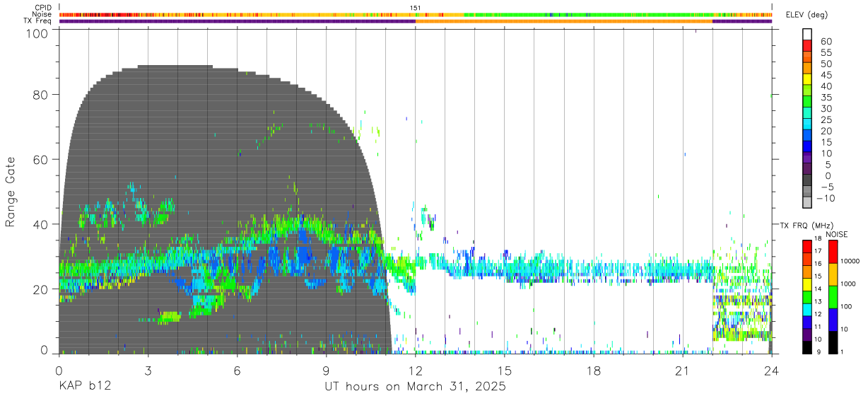Click the ELEV (deg) colorbar title
The image size is (868, 401).
[807, 15]
